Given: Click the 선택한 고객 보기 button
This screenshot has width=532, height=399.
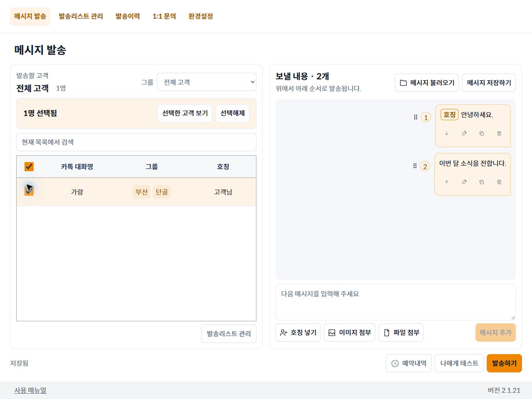Looking at the screenshot, I should 185,113.
